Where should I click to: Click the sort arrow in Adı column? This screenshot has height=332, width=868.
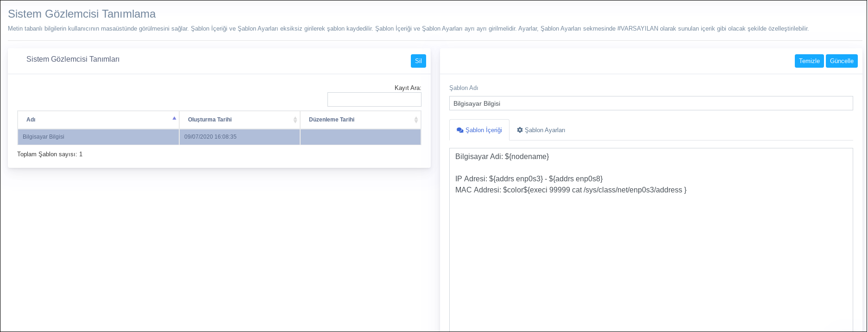point(174,119)
